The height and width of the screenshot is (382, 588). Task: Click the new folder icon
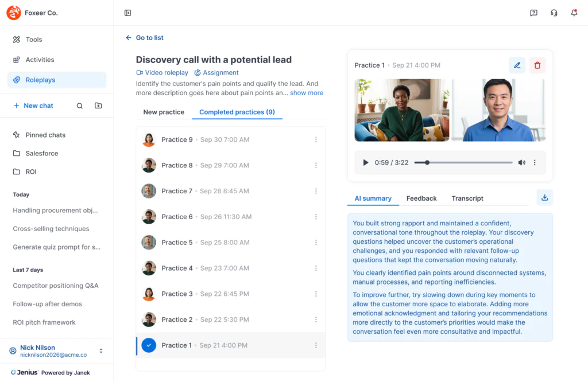(98, 106)
